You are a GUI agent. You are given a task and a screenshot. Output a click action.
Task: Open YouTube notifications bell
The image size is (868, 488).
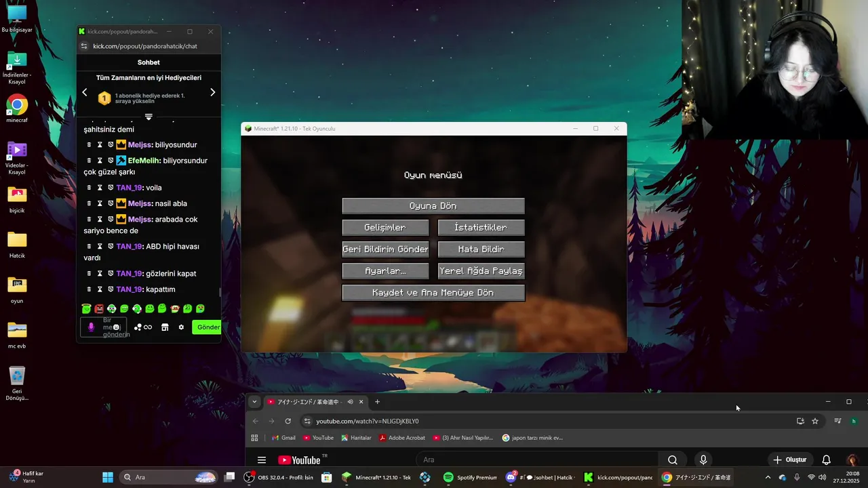tap(826, 460)
